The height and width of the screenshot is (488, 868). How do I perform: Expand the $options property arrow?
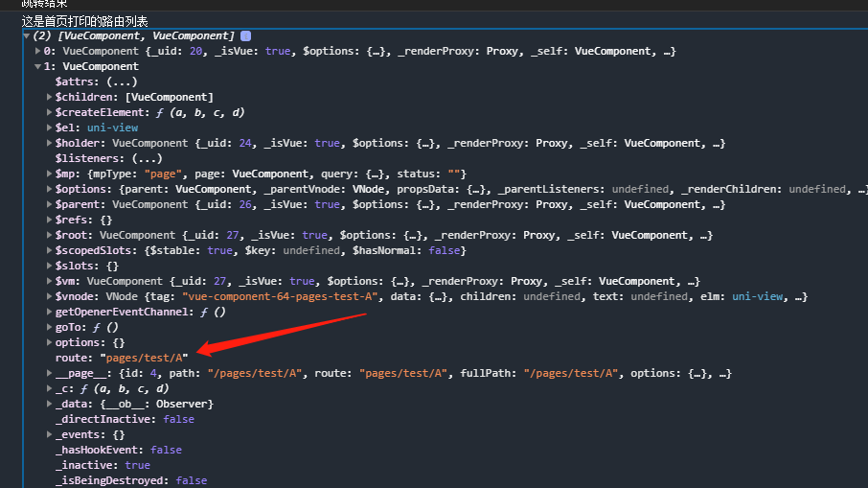[49, 189]
